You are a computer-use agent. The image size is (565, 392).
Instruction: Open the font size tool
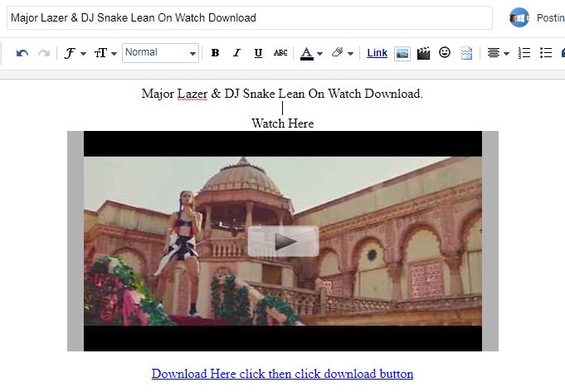[x=100, y=53]
